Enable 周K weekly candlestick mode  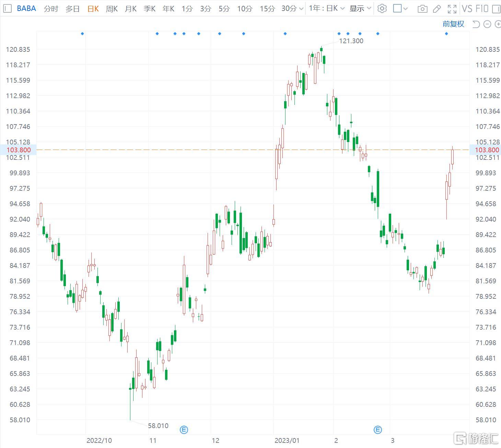pyautogui.click(x=112, y=9)
